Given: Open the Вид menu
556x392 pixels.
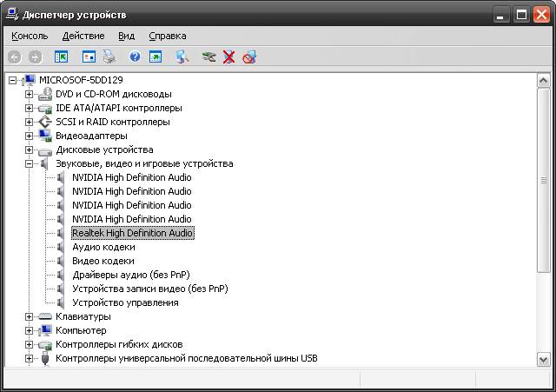Looking at the screenshot, I should 127,36.
